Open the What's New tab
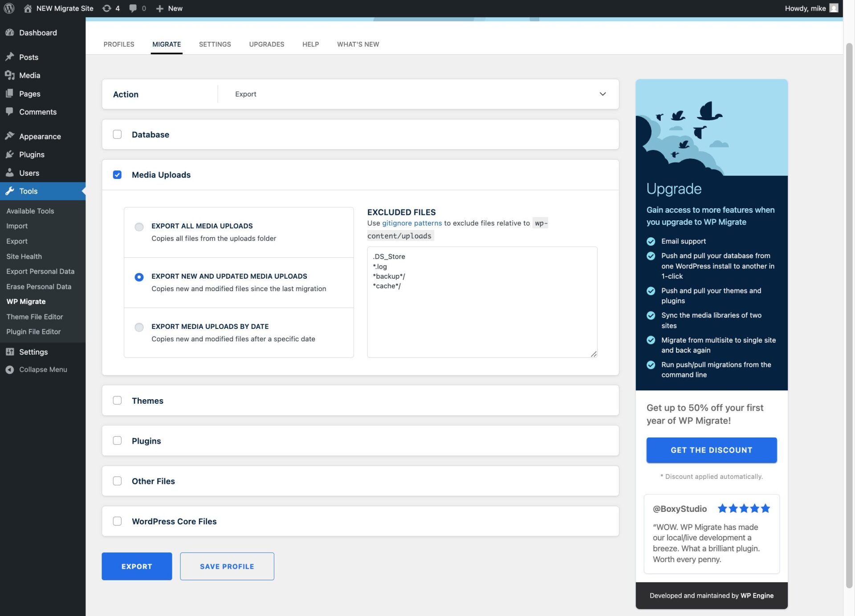Image resolution: width=855 pixels, height=616 pixels. [358, 44]
